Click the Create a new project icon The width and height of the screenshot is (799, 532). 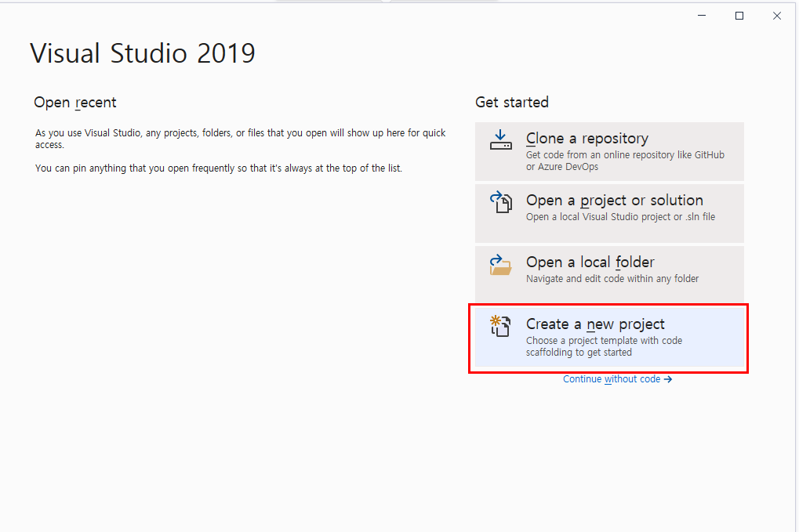[500, 326]
